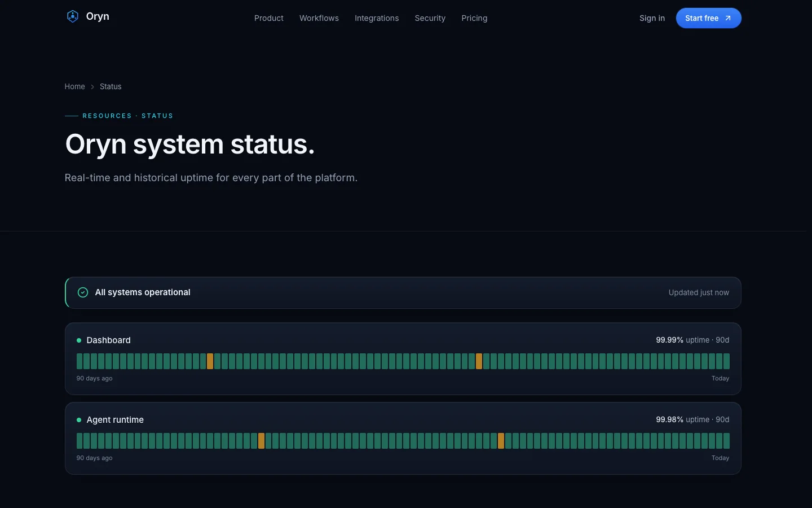The height and width of the screenshot is (508, 812).
Task: Navigate to Pricing
Action: (474, 18)
